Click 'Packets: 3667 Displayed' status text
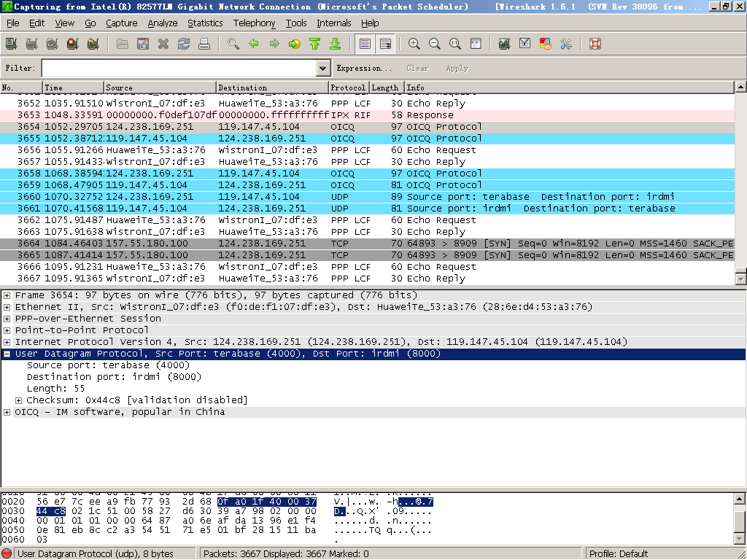Viewport: 747px width, 560px height. coord(286,554)
